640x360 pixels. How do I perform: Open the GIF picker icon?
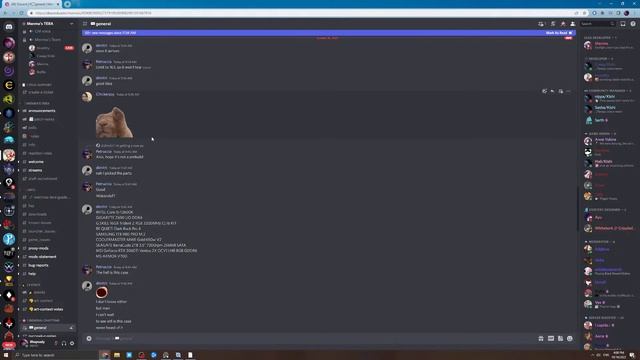click(x=551, y=338)
